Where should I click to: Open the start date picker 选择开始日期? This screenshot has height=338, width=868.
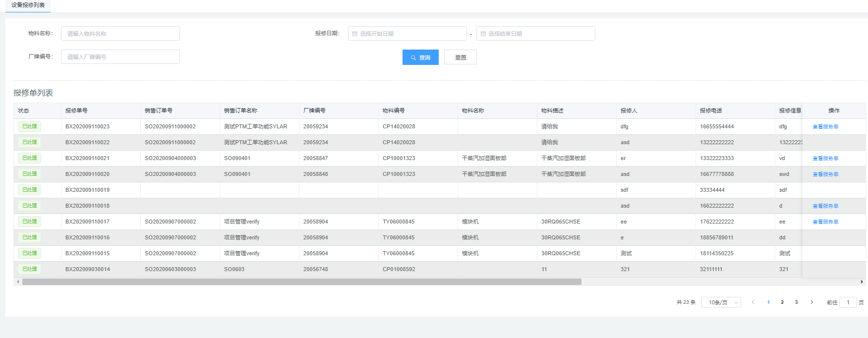coord(407,34)
